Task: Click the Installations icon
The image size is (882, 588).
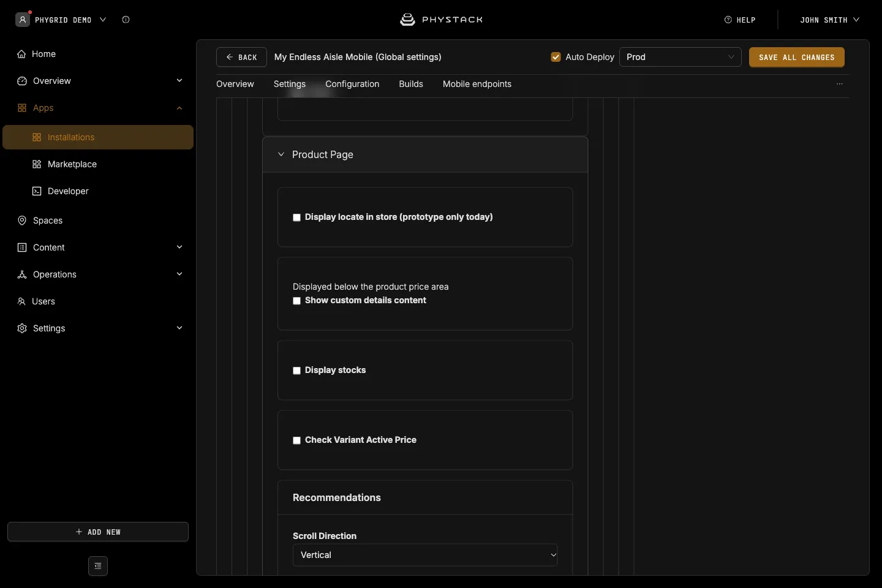Action: pyautogui.click(x=37, y=137)
